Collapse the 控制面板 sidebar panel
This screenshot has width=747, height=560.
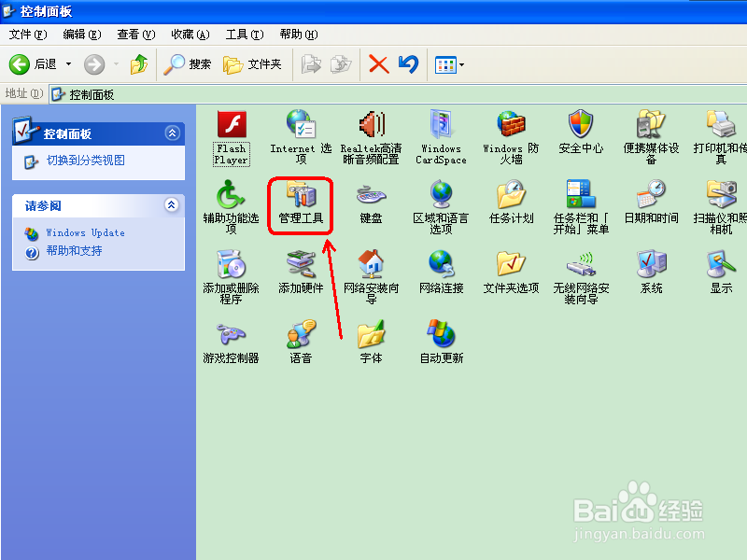pyautogui.click(x=173, y=133)
